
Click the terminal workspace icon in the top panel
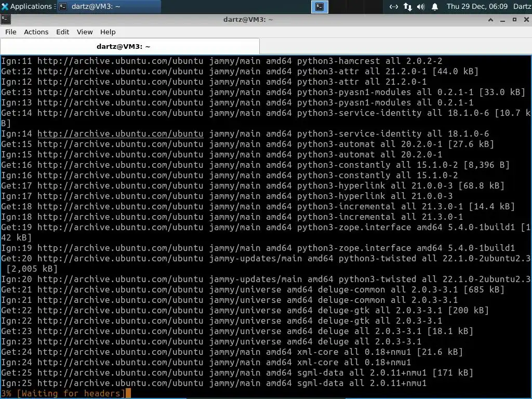tap(320, 6)
